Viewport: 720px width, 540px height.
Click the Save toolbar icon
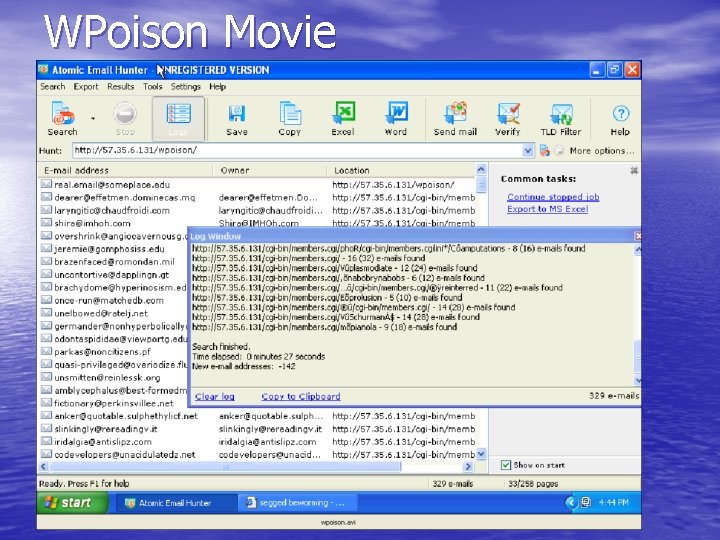[237, 118]
